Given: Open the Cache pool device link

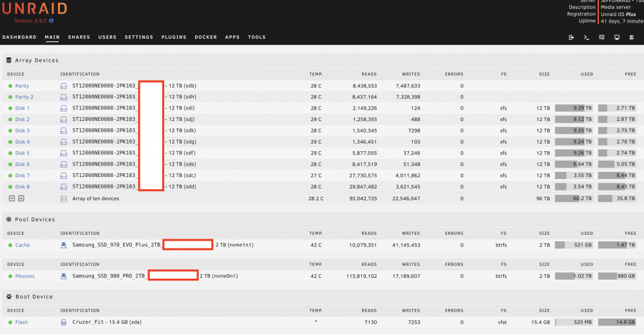Looking at the screenshot, I should [x=23, y=245].
